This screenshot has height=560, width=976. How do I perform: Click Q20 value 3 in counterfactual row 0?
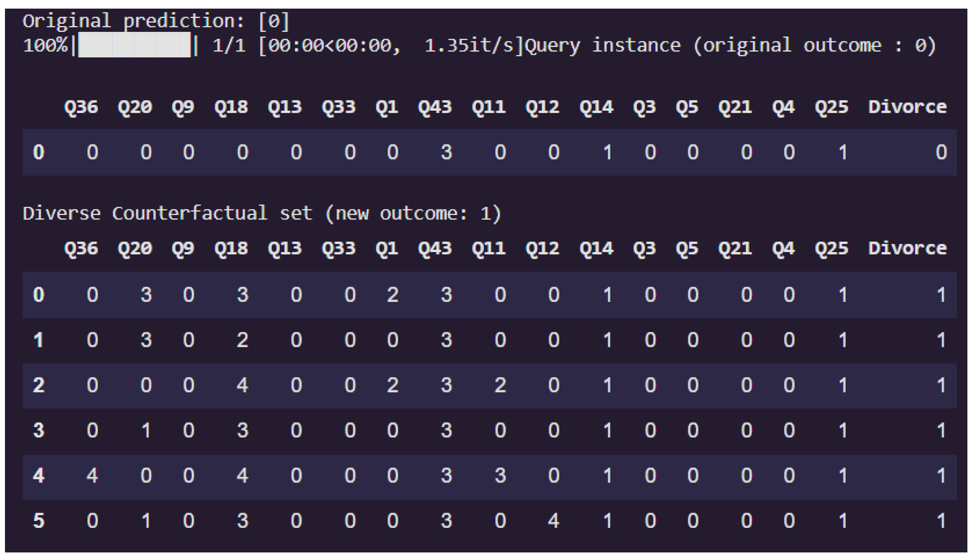[x=146, y=295]
